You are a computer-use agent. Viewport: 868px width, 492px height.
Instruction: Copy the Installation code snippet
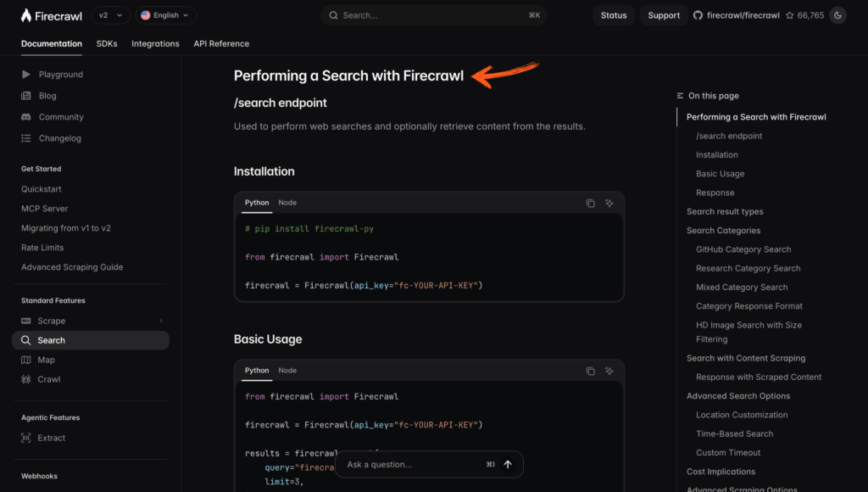(591, 204)
